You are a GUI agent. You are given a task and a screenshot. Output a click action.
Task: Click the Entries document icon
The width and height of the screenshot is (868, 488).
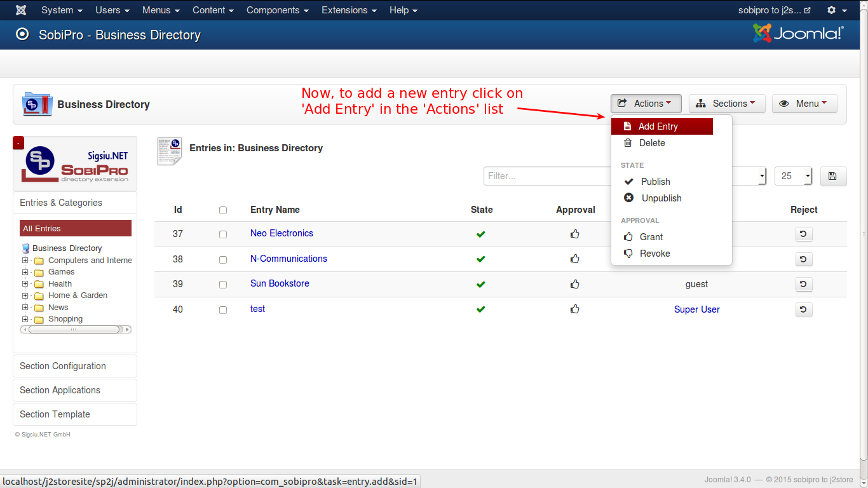coord(169,151)
